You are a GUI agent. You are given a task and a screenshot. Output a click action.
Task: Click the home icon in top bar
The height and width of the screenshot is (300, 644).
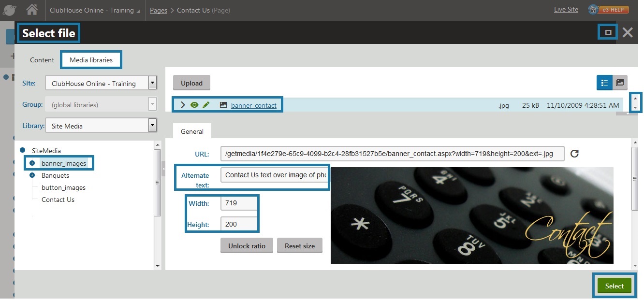tap(32, 10)
